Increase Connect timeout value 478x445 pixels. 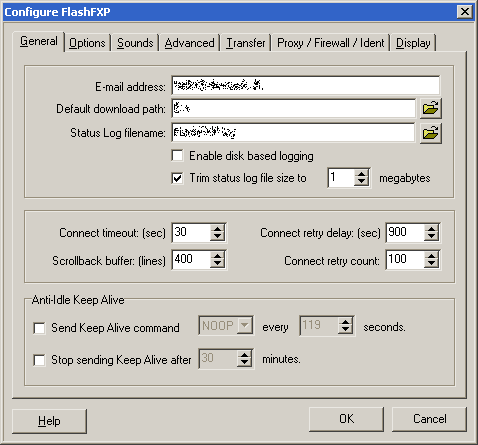click(217, 228)
